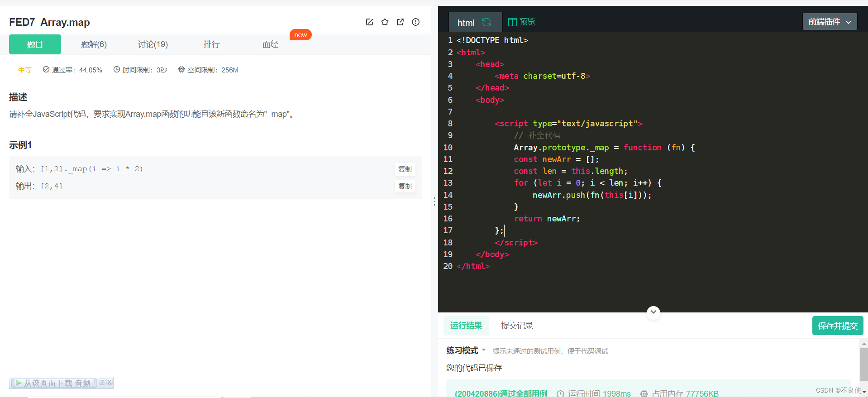This screenshot has width=868, height=398.
Task: Click the 保存并提交 button
Action: coord(838,326)
